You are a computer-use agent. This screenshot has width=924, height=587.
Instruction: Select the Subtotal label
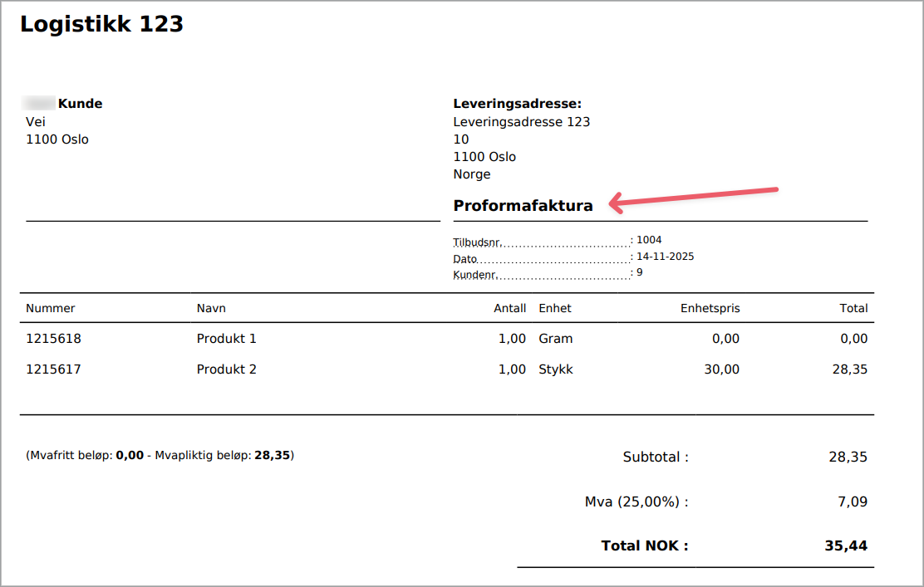[x=656, y=457]
